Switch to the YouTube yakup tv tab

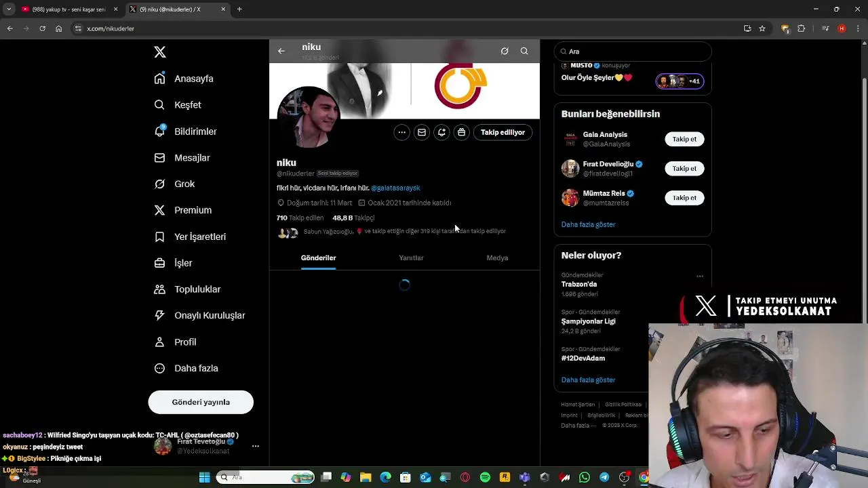pos(69,9)
